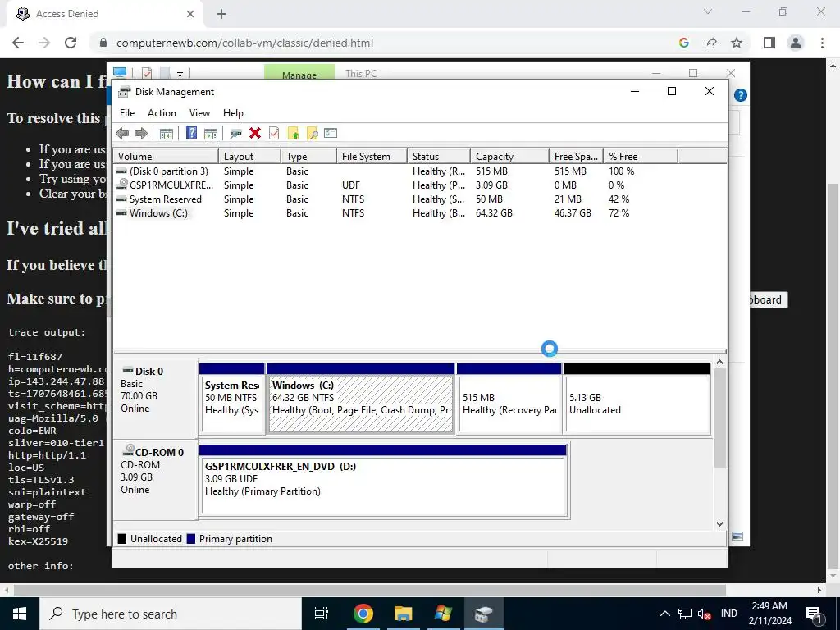Screen dimensions: 840x630
Task: Open the File menu in Disk Management
Action: (127, 113)
